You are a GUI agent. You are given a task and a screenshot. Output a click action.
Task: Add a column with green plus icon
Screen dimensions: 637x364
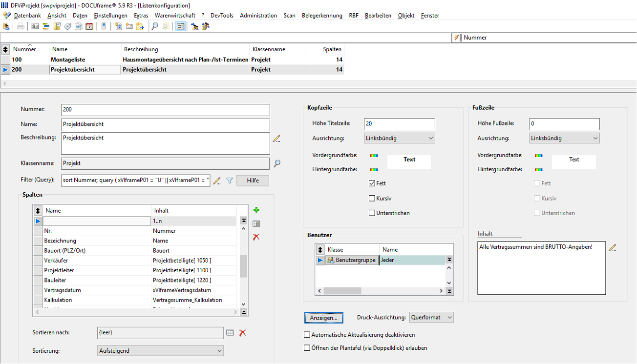[x=256, y=210]
